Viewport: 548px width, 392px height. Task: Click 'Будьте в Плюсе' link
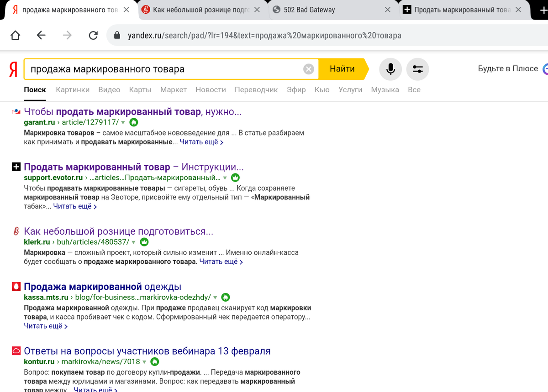508,69
